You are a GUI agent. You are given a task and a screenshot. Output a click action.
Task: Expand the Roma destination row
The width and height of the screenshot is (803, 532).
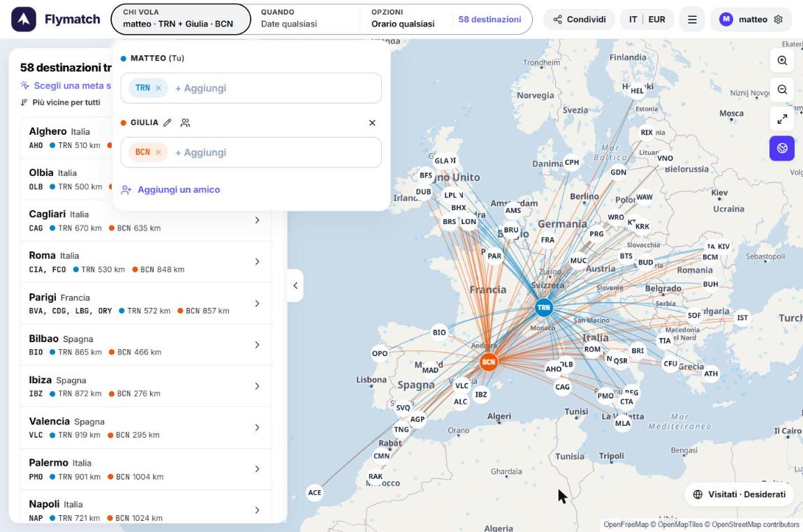(x=146, y=262)
